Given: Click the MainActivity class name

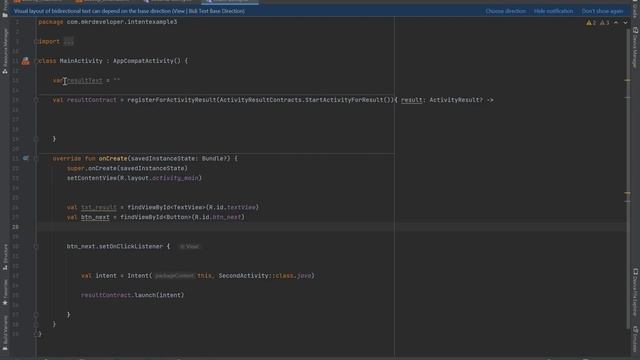Looking at the screenshot, I should (81, 61).
